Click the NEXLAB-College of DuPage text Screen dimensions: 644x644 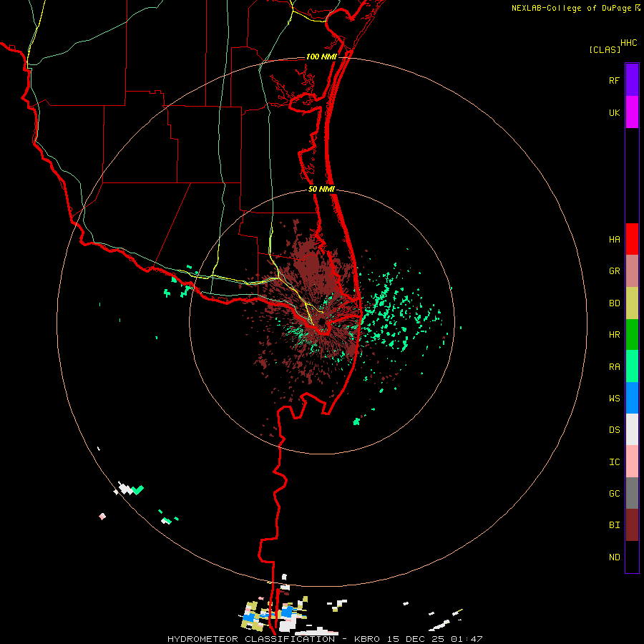571,8
